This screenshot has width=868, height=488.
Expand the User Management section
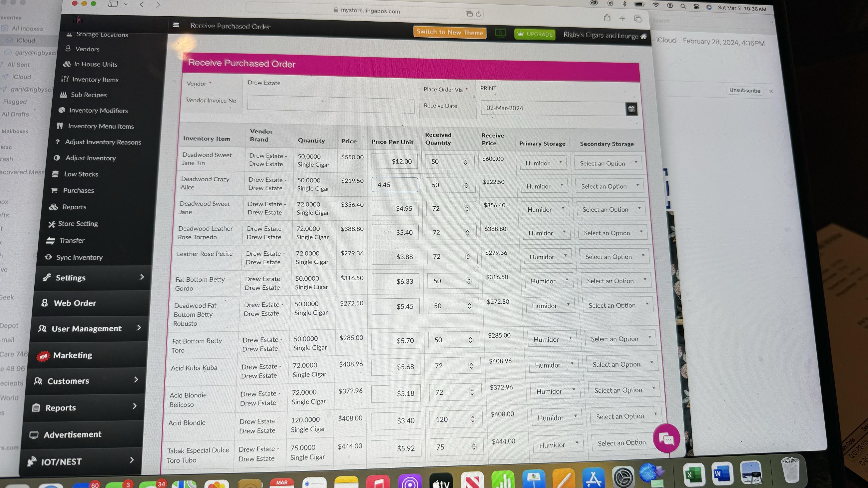89,328
